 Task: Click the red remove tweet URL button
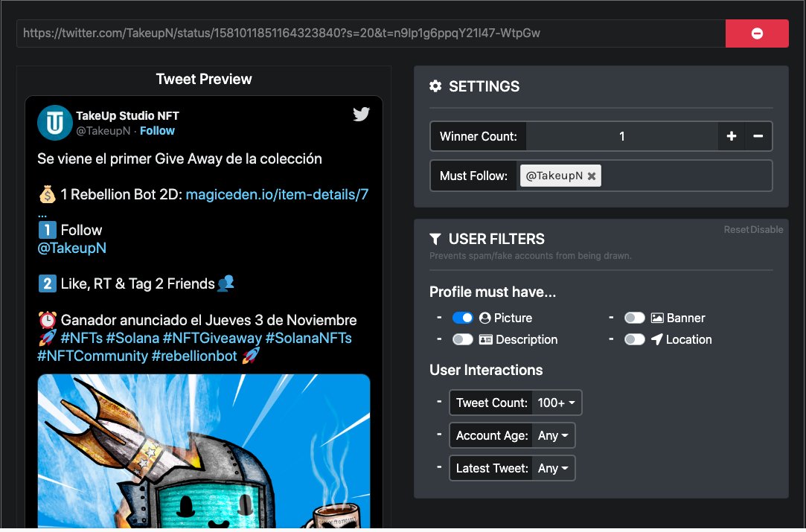(757, 33)
